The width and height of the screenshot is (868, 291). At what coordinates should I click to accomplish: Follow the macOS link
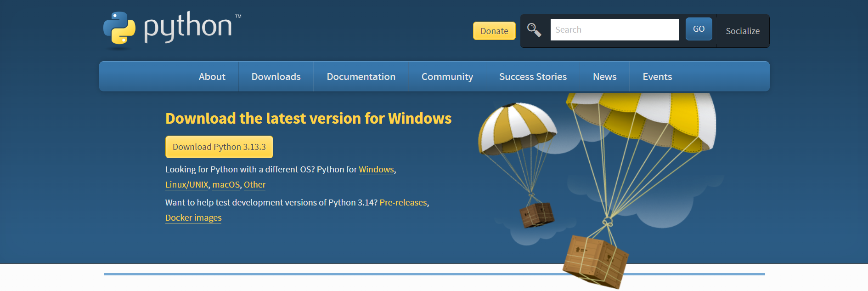[x=226, y=185]
